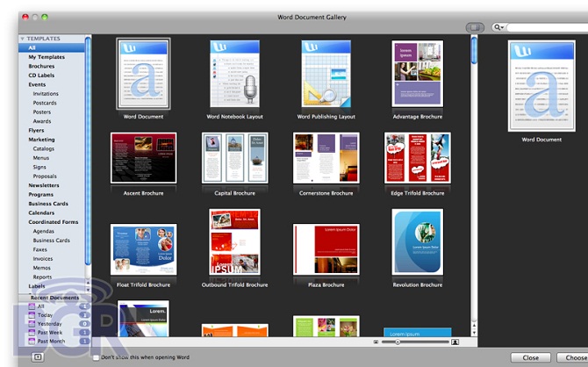Toggle Don't show this when opening Word

click(x=96, y=357)
